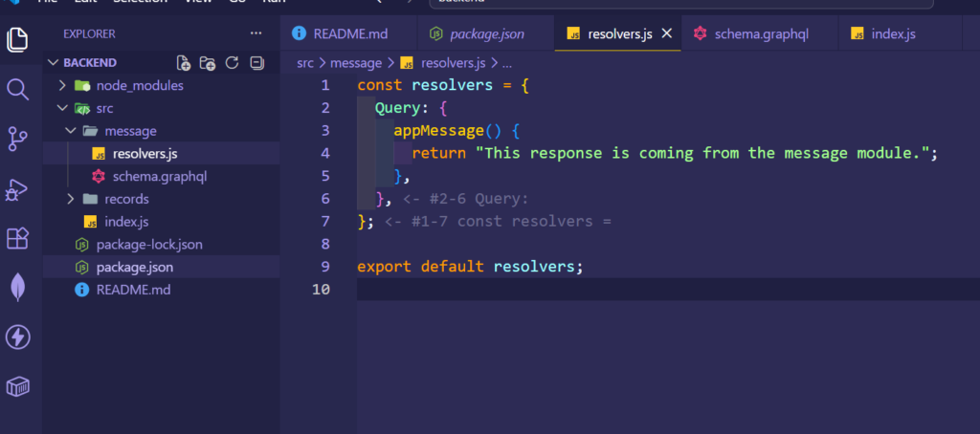Open package.json in the file tree
The height and width of the screenshot is (434, 980).
tap(161, 268)
